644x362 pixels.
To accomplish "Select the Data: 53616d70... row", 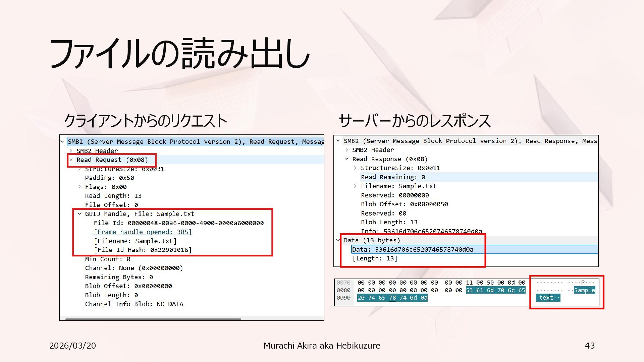I will (413, 249).
